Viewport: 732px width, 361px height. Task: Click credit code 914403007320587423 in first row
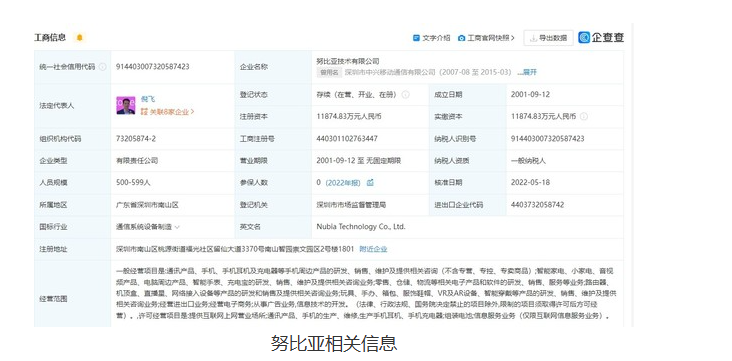tap(153, 67)
